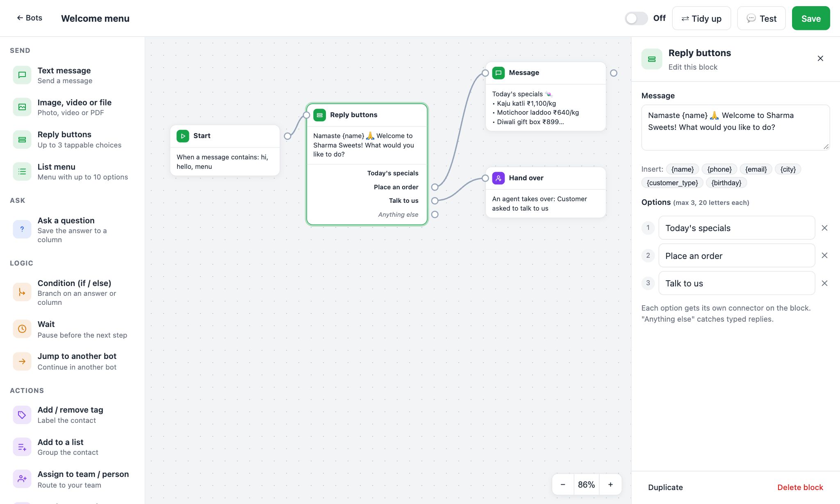Edit option 2 Place an order field
The width and height of the screenshot is (840, 504).
point(737,256)
